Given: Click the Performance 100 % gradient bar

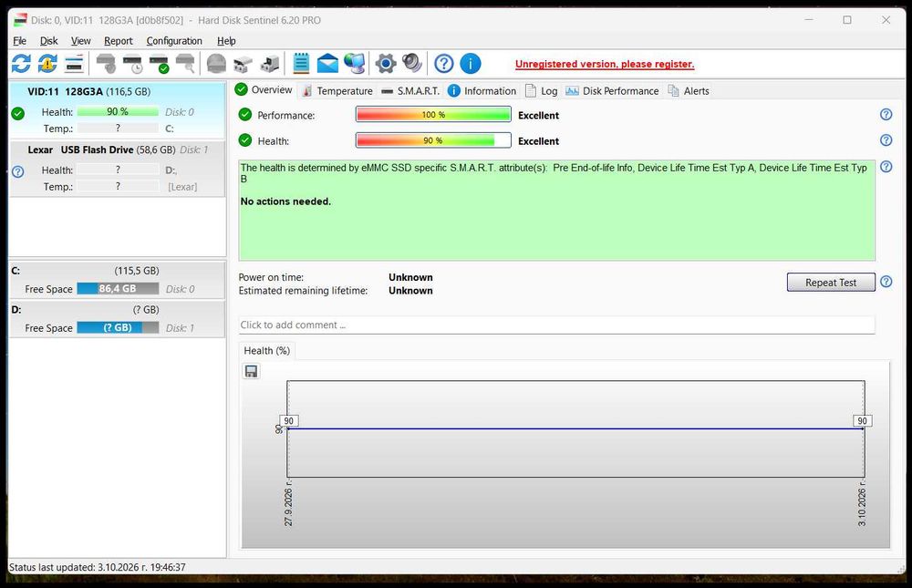Looking at the screenshot, I should coord(433,115).
